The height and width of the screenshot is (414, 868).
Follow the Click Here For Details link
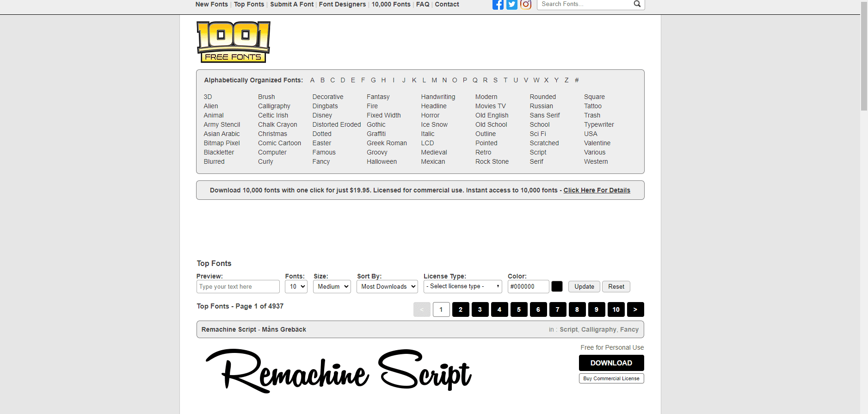597,190
